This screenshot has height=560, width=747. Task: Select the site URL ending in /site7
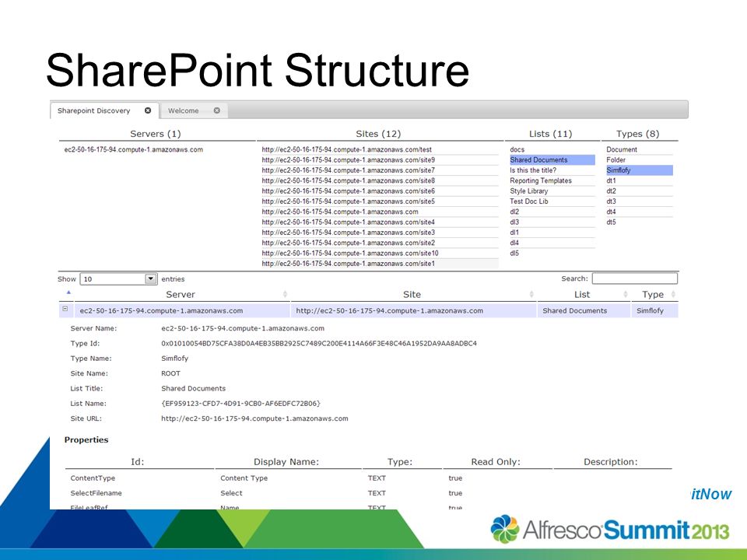coord(349,170)
